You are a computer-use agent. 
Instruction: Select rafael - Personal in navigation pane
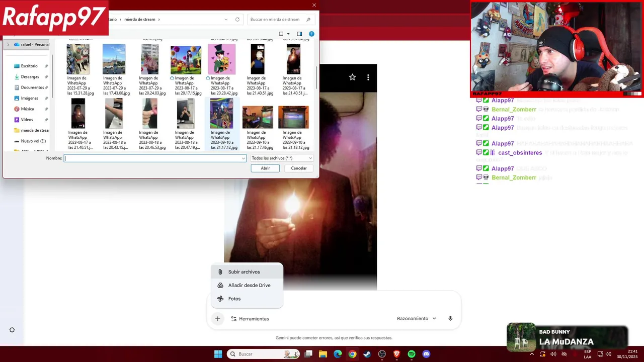pyautogui.click(x=32, y=44)
